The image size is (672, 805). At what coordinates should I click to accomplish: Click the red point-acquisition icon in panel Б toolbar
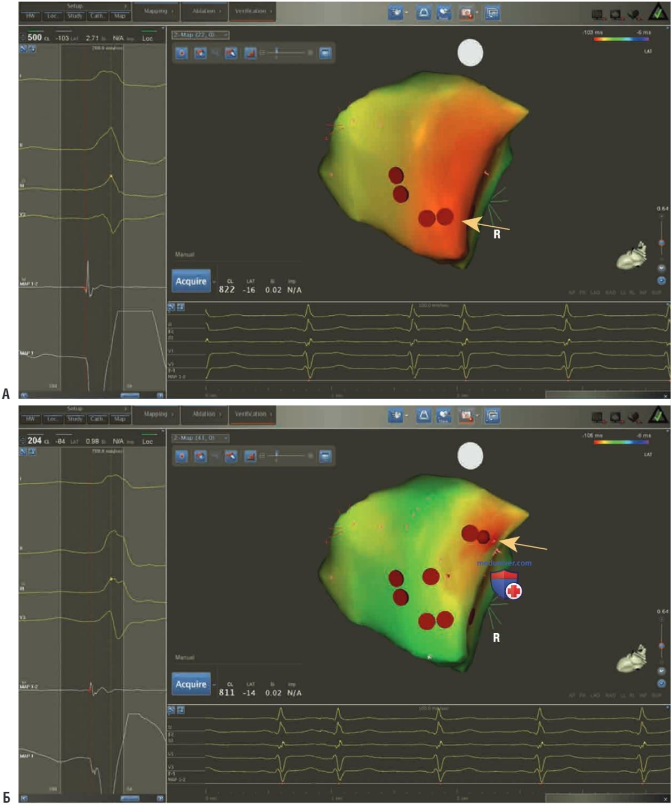pyautogui.click(x=182, y=456)
